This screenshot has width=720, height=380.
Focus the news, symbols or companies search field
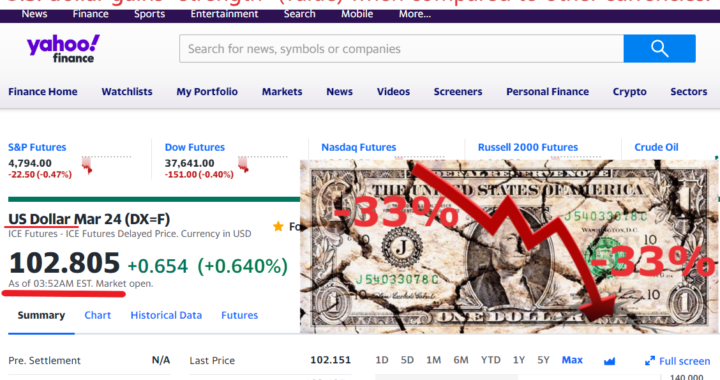click(x=401, y=48)
